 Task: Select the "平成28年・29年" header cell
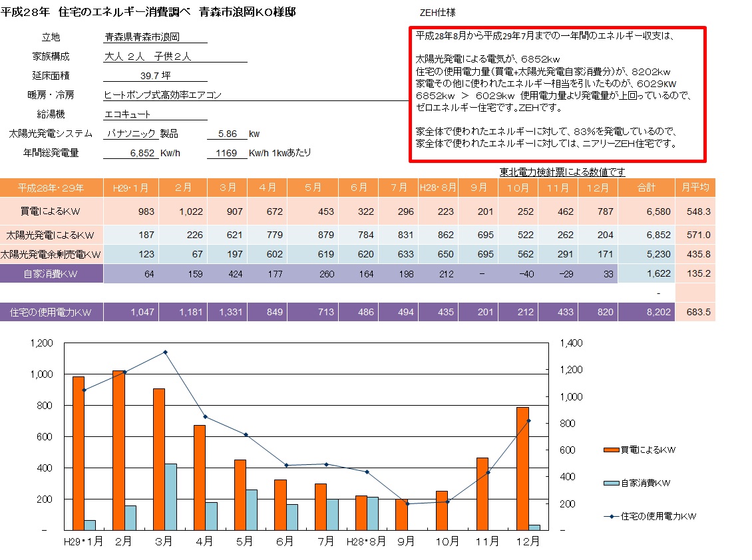(51, 188)
